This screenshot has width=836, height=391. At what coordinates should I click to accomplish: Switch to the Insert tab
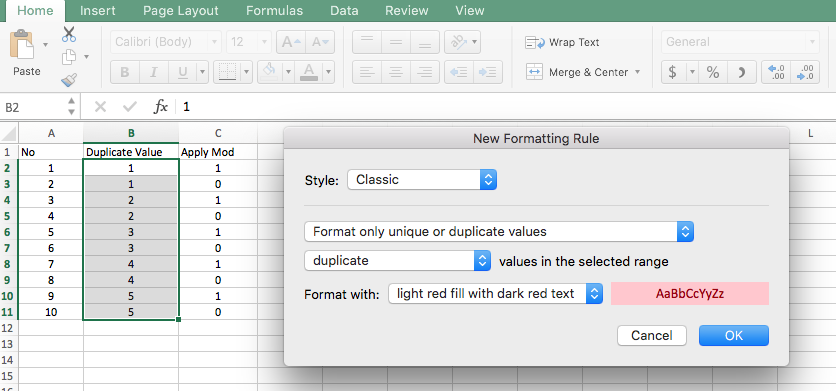click(98, 11)
